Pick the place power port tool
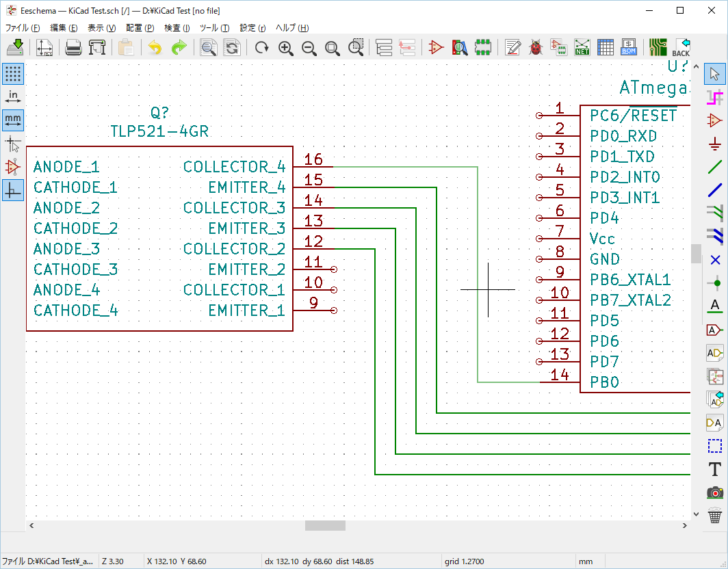The width and height of the screenshot is (728, 569). pos(715,144)
